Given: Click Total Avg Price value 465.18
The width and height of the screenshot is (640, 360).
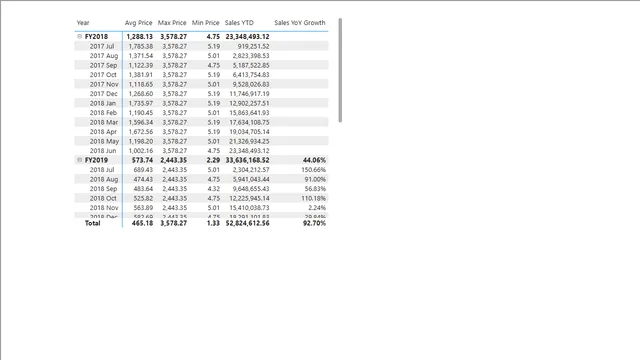Looking at the screenshot, I should [142, 223].
